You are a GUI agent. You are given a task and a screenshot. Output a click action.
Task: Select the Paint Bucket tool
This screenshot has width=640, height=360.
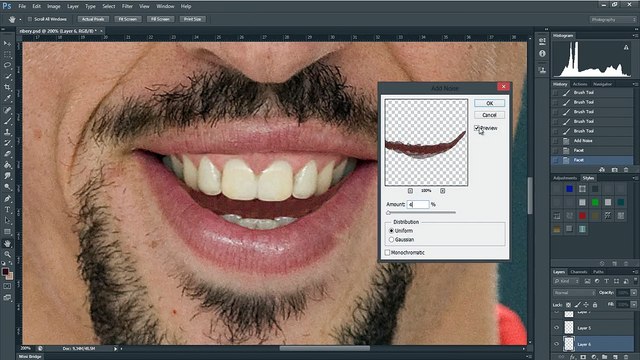[7, 165]
